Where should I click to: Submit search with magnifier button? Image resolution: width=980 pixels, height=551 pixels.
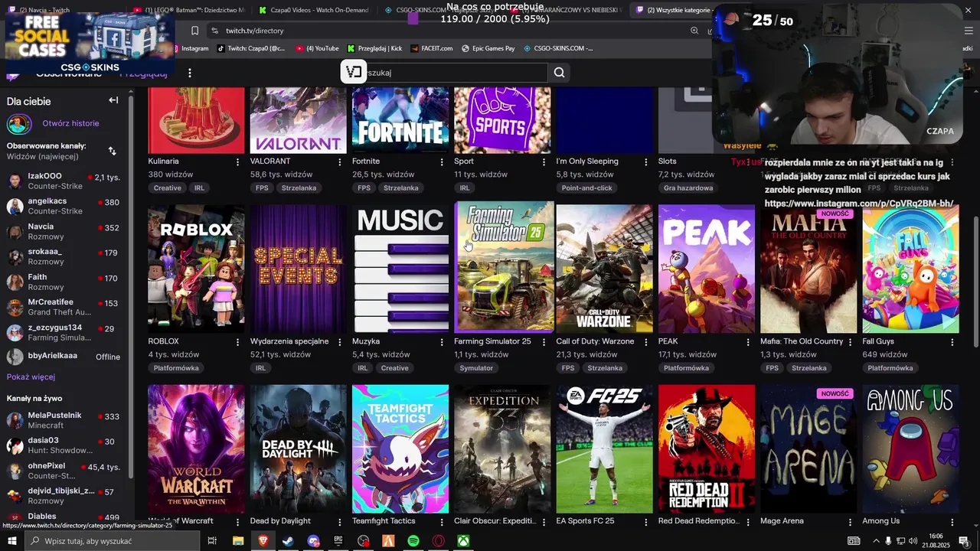[x=559, y=73]
